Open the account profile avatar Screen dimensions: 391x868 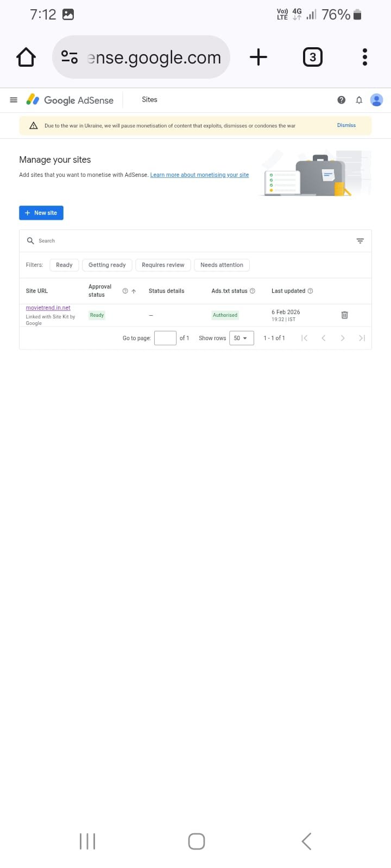click(376, 100)
